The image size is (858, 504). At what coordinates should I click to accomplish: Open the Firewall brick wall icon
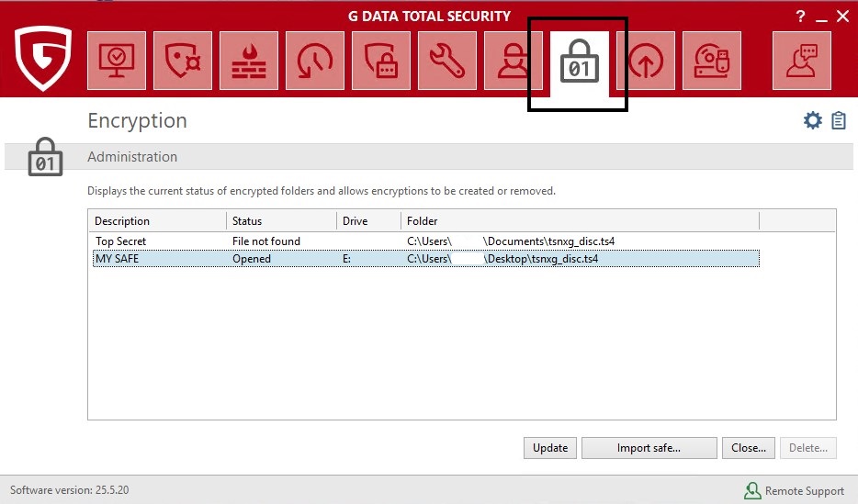249,60
